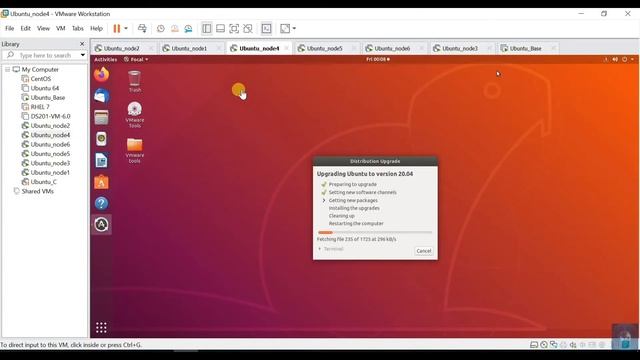Open Ubuntu Software from the dock
Viewport: 640px width, 360px height.
point(101,182)
